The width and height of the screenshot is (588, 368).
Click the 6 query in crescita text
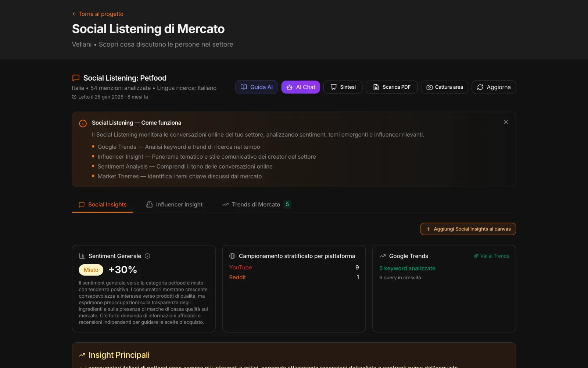pos(400,278)
